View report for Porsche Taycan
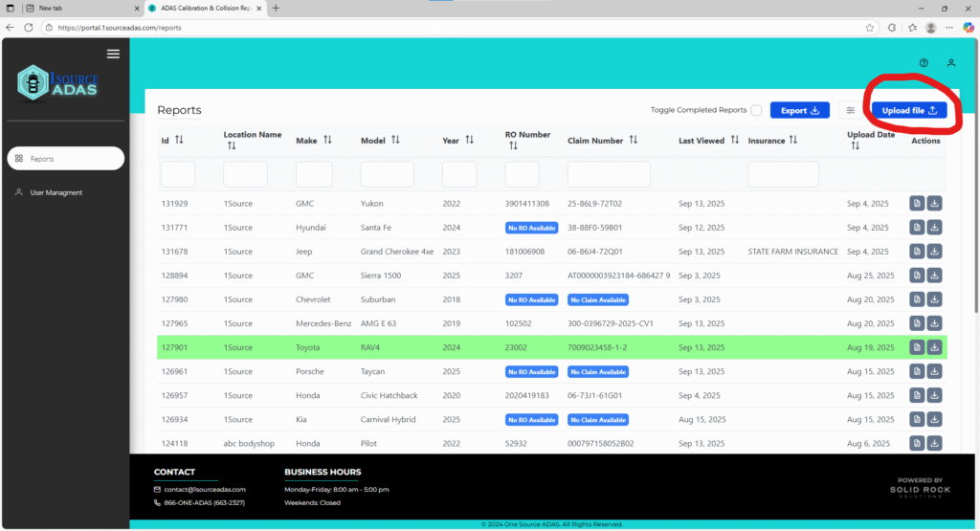Image resolution: width=980 pixels, height=531 pixels. [917, 371]
